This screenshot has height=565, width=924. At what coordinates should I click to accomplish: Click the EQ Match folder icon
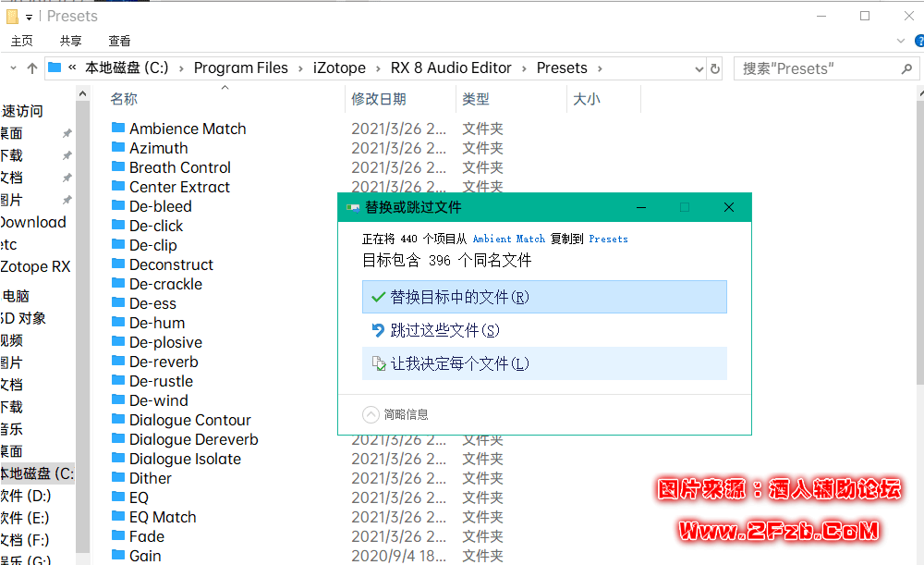[118, 516]
